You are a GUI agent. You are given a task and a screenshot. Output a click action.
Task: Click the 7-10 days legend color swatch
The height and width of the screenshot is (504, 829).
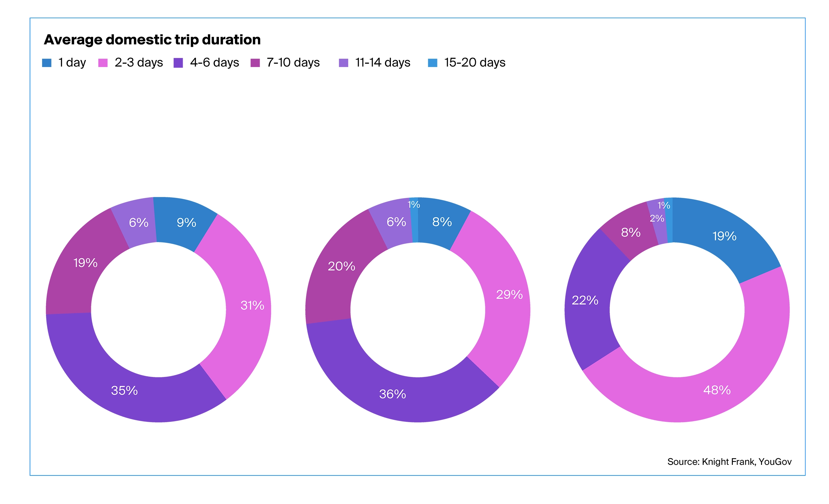click(255, 63)
